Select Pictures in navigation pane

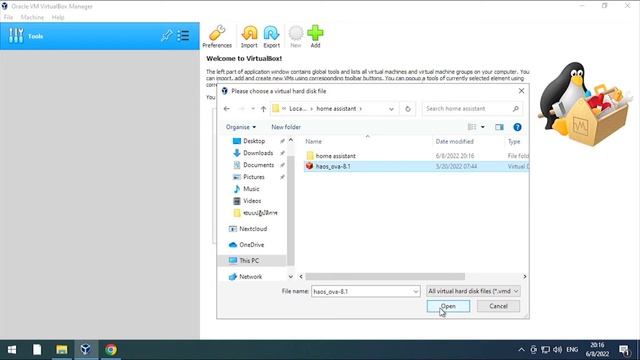point(253,177)
